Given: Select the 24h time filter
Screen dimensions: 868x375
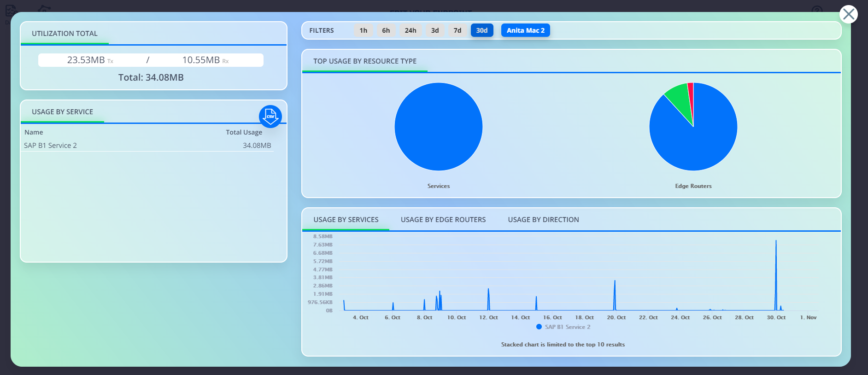Looking at the screenshot, I should pyautogui.click(x=411, y=30).
